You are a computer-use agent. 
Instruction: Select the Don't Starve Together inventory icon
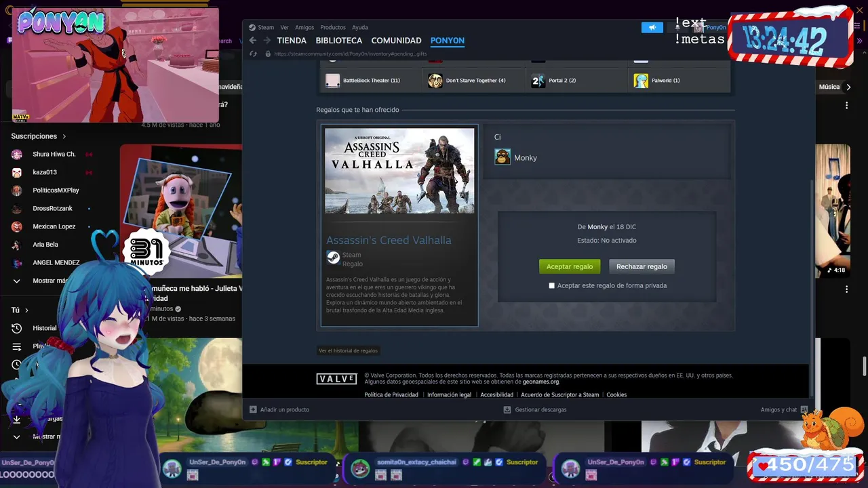(x=435, y=81)
